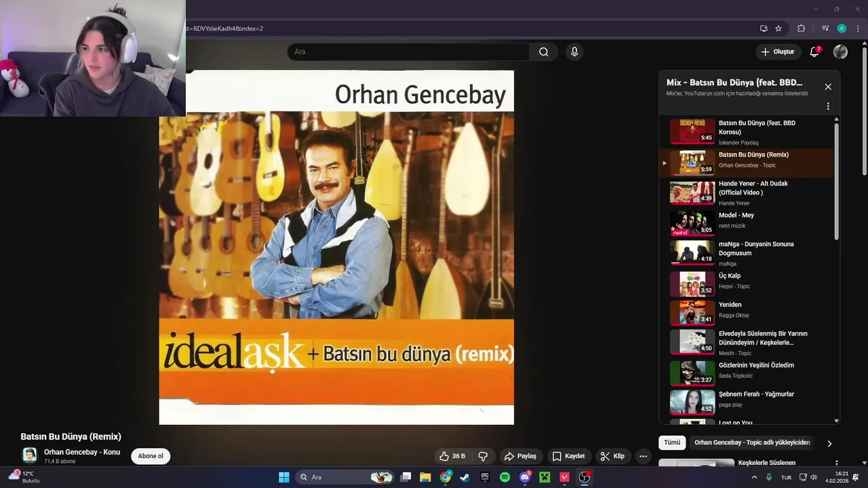Screen dimensions: 868x488
Task: Create a clip using Klip
Action: tap(612, 456)
